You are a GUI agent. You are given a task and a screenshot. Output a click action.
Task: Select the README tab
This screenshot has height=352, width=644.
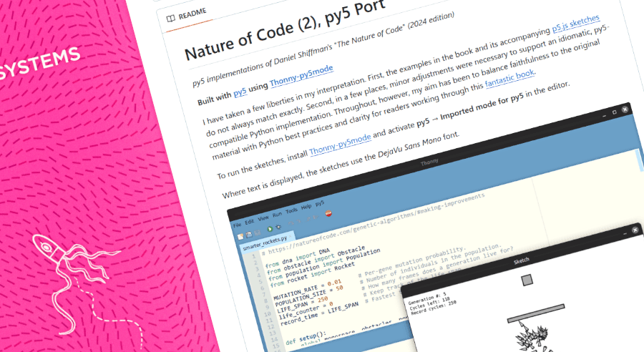187,15
